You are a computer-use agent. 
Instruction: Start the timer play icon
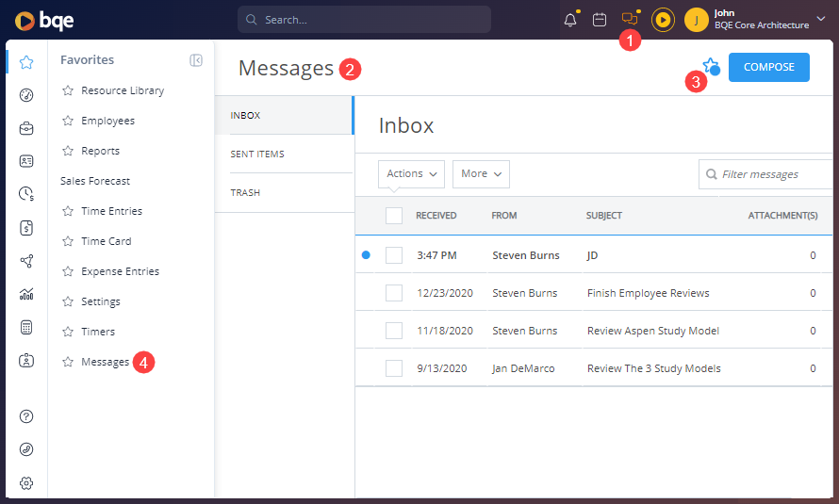[663, 21]
